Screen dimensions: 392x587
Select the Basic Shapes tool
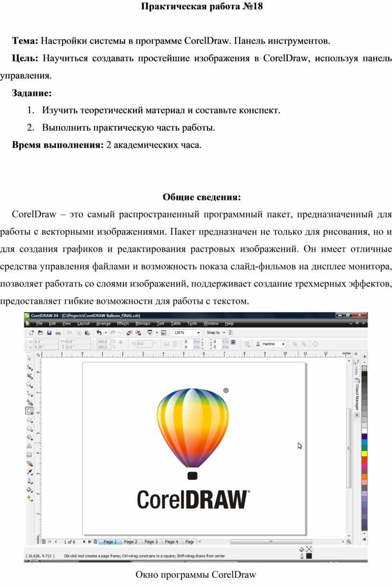point(29,437)
